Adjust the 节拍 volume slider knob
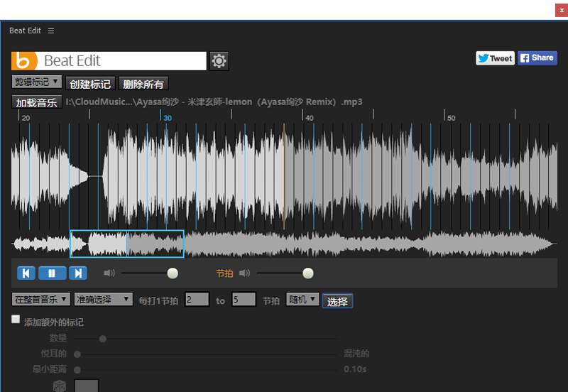568x392 pixels. [308, 273]
